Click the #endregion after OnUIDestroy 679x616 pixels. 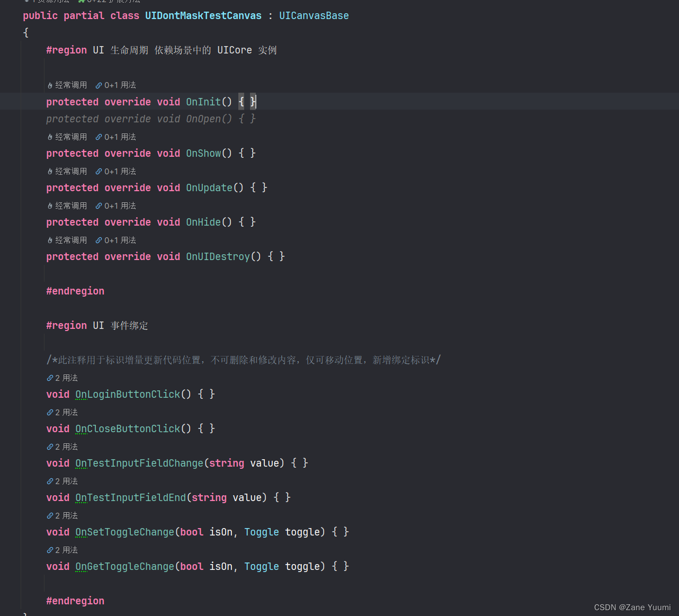(x=75, y=291)
